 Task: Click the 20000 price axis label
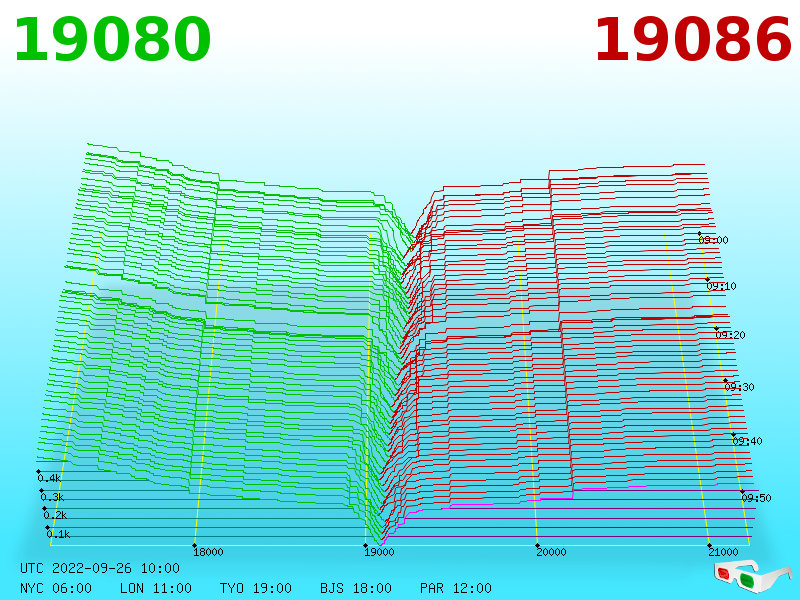(551, 552)
